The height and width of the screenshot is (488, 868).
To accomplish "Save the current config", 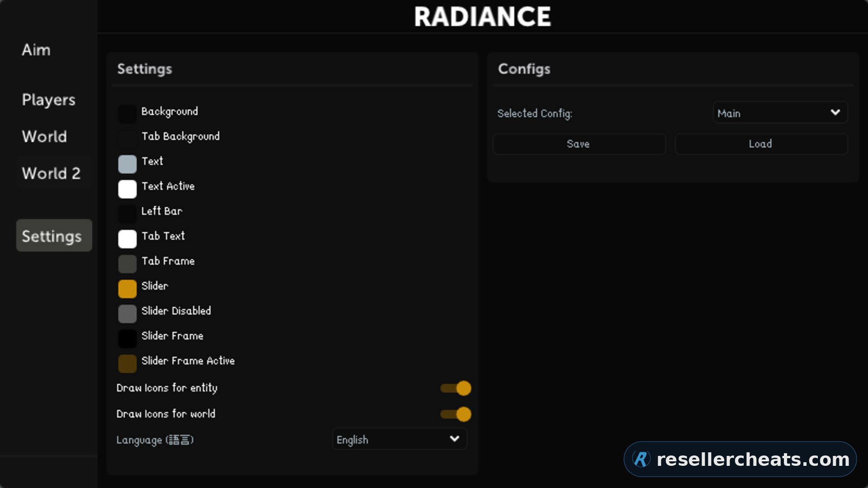I will (x=579, y=144).
